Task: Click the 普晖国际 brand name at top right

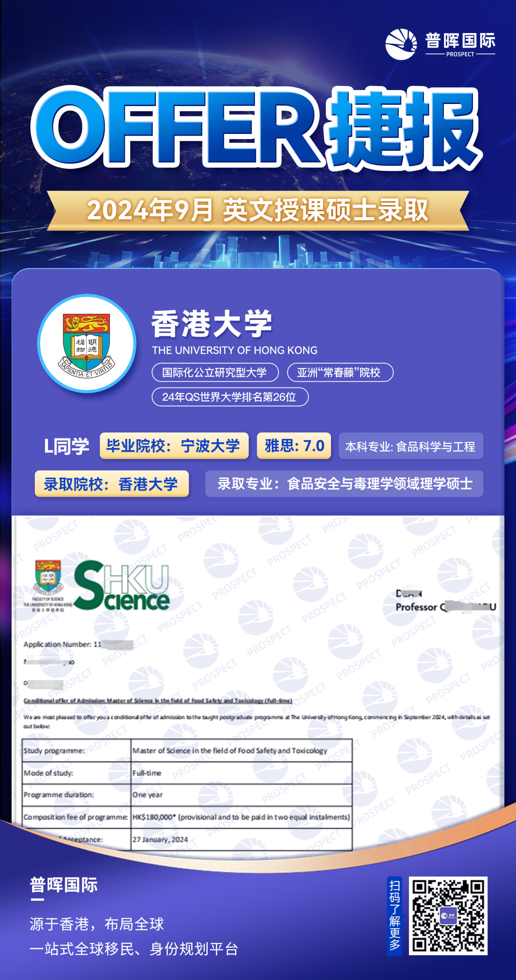Action: pos(460,40)
